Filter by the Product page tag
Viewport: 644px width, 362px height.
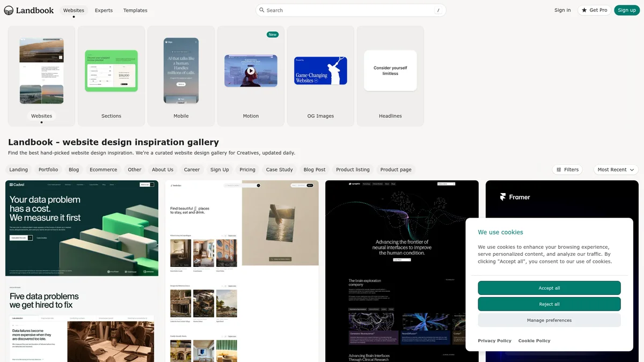(396, 169)
